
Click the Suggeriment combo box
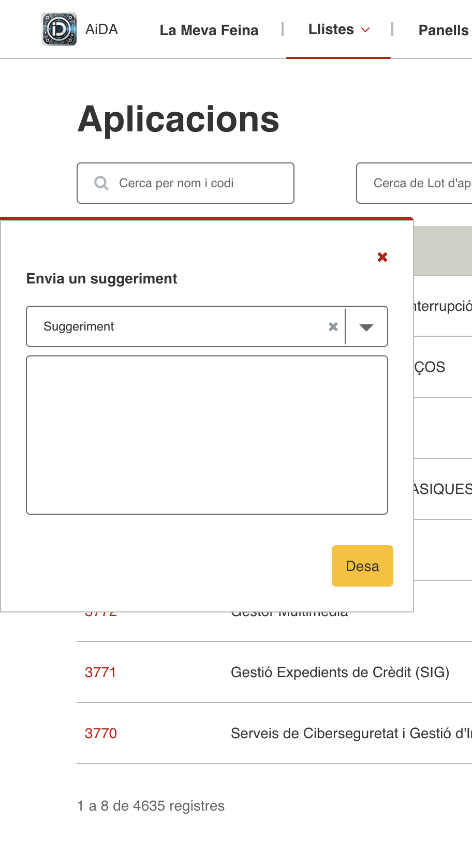(207, 326)
